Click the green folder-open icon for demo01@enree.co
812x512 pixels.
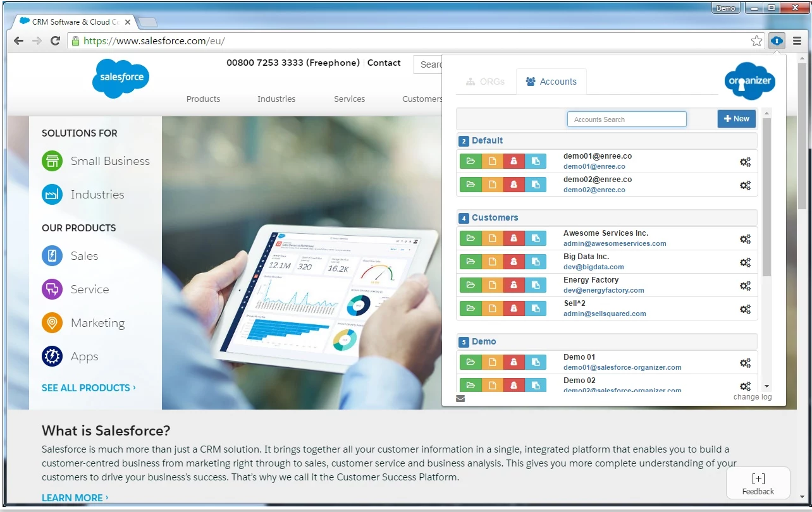pyautogui.click(x=471, y=161)
